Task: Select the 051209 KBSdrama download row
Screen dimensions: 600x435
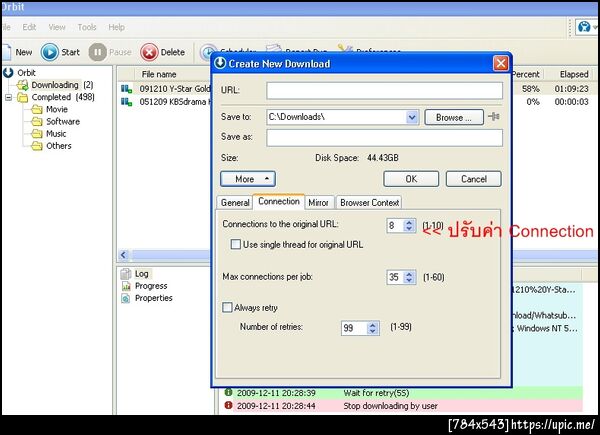Action: coord(165,102)
